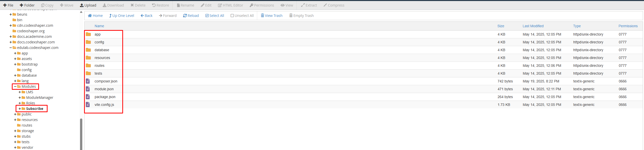Click permissions 0666 of composer.json row
Screen dimensions: 644x150
pyautogui.click(x=622, y=81)
